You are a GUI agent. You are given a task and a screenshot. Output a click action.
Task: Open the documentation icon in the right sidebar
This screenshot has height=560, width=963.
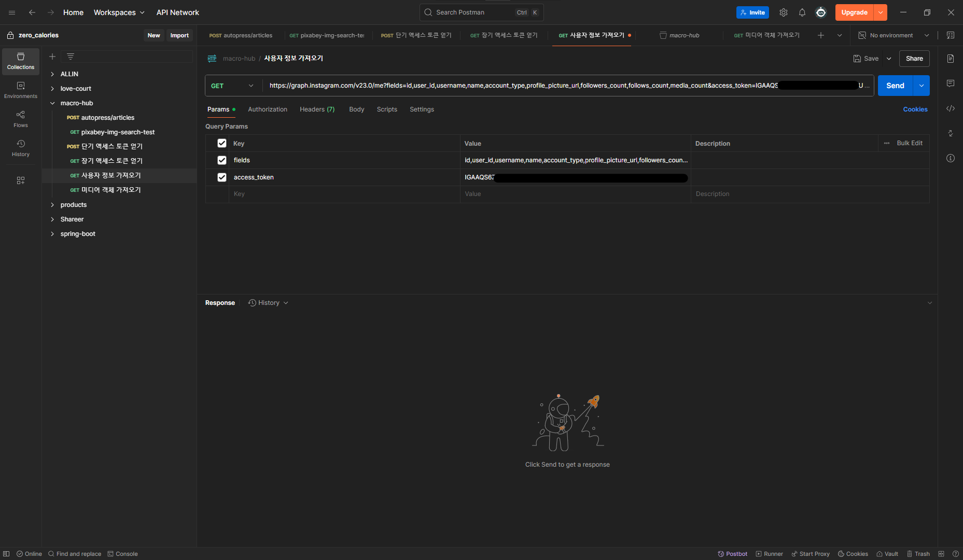[951, 59]
